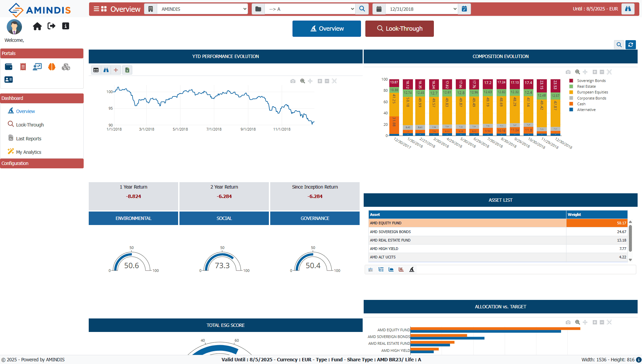Sort by the Weight column header

(597, 215)
